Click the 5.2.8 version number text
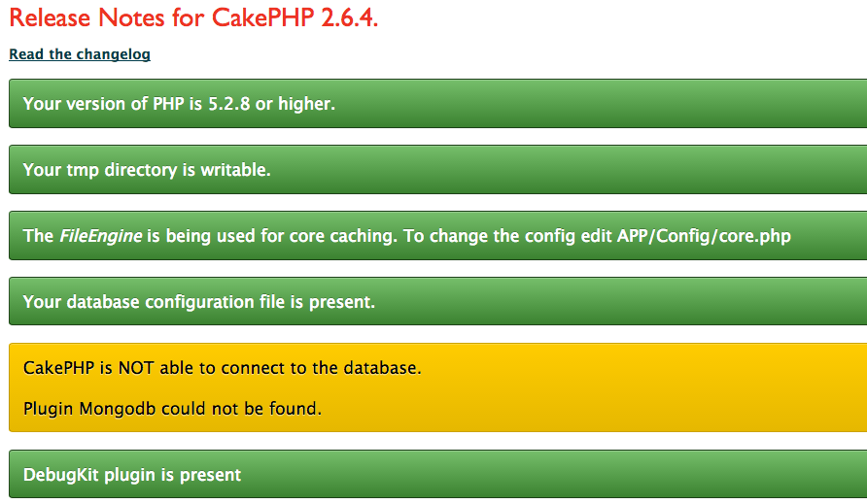The height and width of the screenshot is (504, 867). [229, 104]
